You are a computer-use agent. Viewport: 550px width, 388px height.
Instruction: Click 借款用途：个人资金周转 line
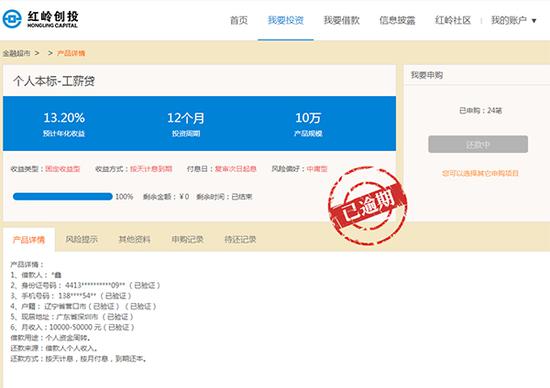click(x=51, y=338)
